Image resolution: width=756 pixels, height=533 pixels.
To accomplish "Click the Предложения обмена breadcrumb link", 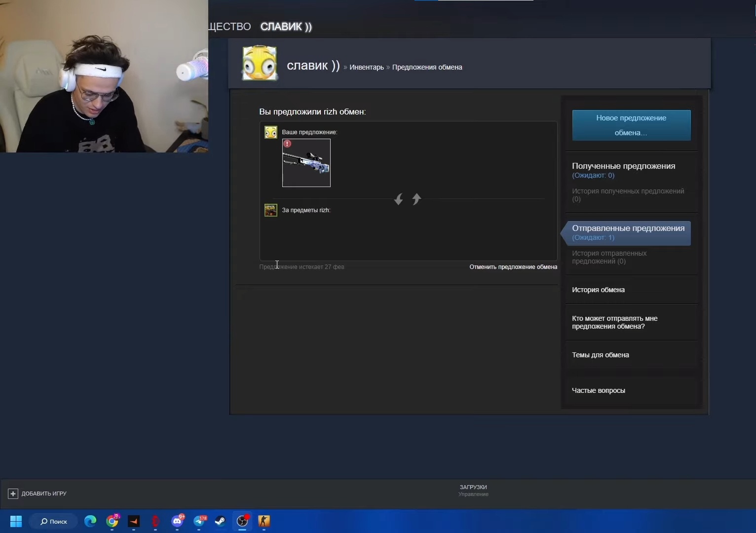I will coord(427,67).
